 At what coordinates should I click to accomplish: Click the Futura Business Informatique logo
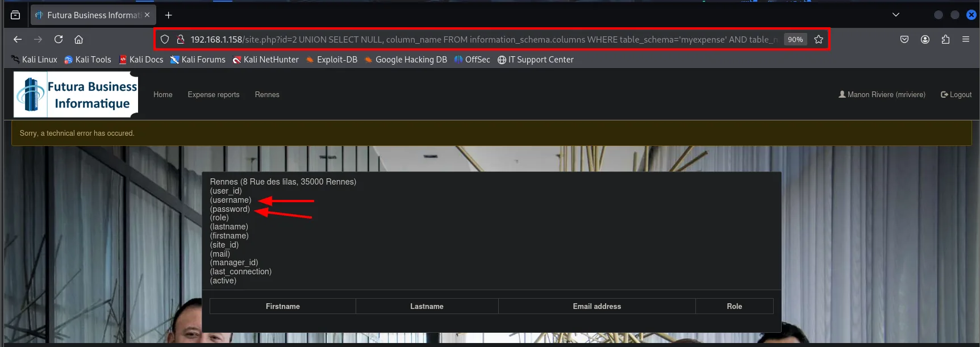76,94
